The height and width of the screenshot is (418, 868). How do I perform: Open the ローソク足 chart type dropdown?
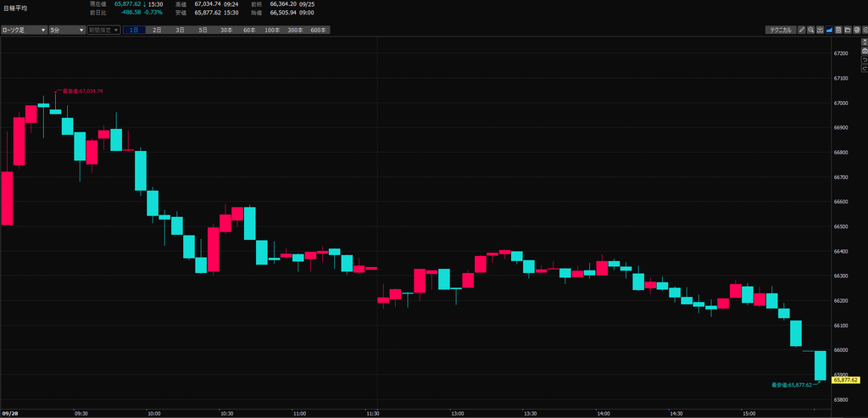[24, 30]
